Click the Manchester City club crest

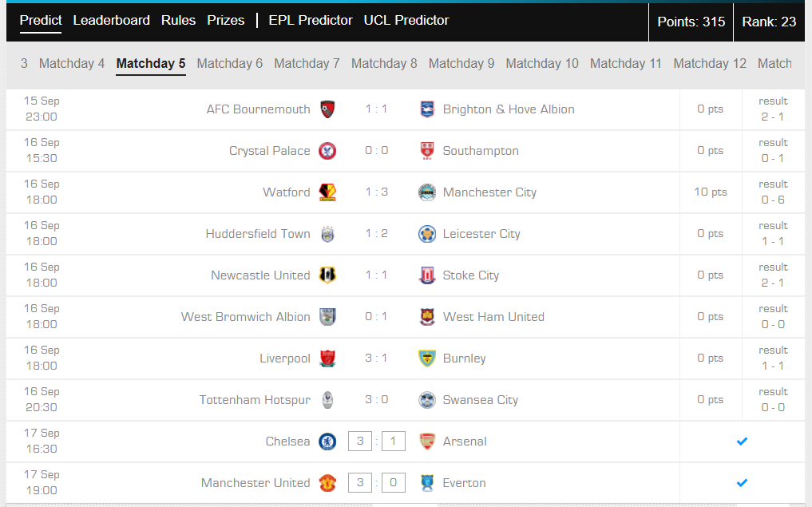coord(426,192)
